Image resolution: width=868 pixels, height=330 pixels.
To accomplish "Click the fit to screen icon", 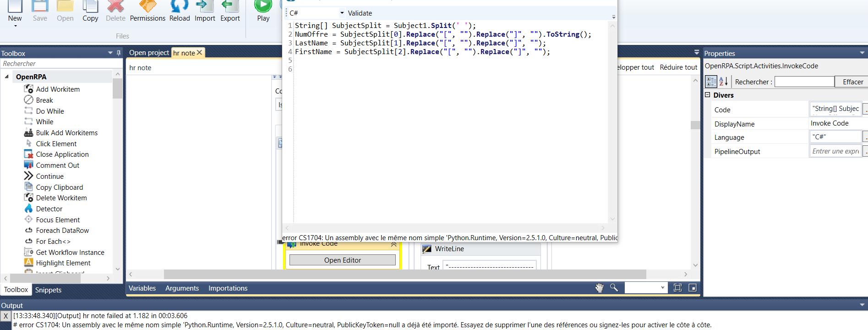I will point(678,288).
